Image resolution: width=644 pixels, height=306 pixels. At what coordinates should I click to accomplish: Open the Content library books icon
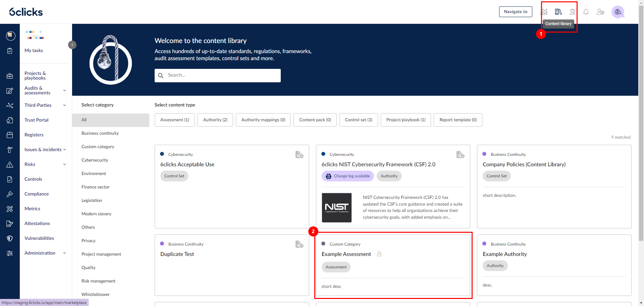(558, 12)
